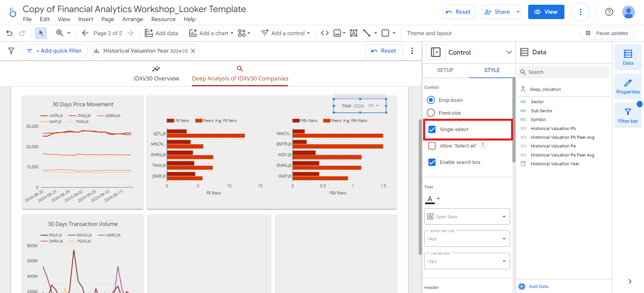644x293 pixels.
Task: Click the Add Data link at panel bottom
Action: [x=534, y=286]
